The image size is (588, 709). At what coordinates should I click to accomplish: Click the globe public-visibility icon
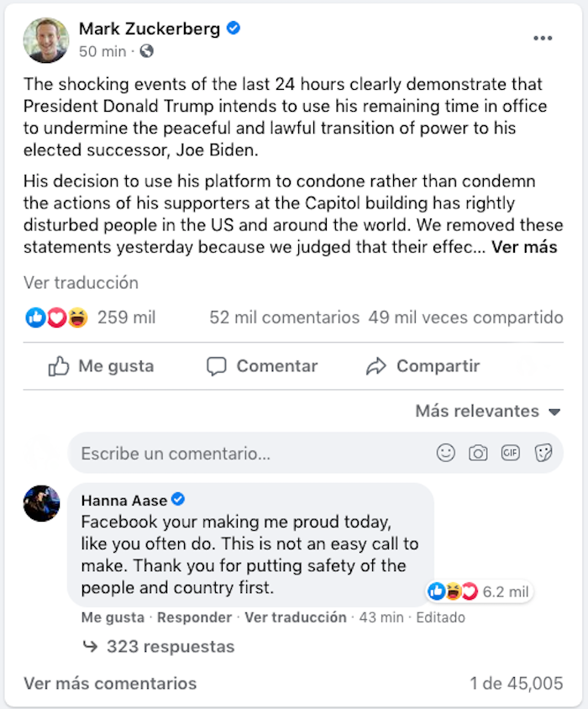(147, 52)
